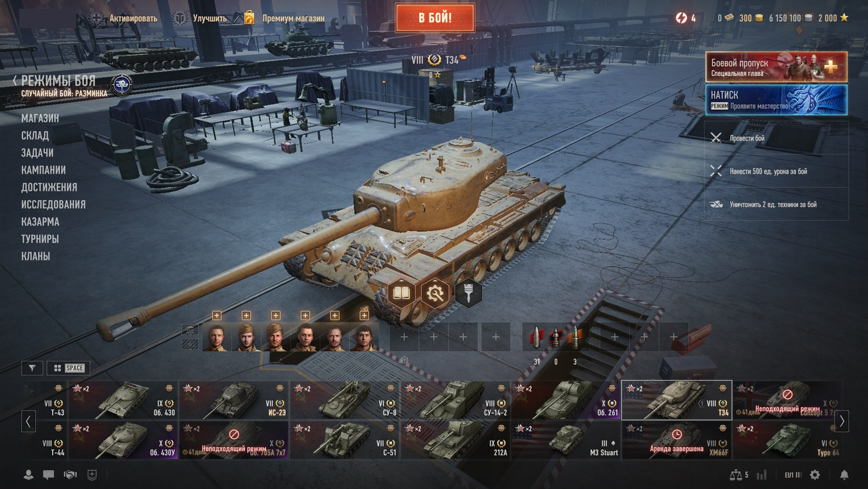Viewport: 868px width, 489px height.
Task: Show next tanks with right carousel arrow
Action: (x=842, y=421)
